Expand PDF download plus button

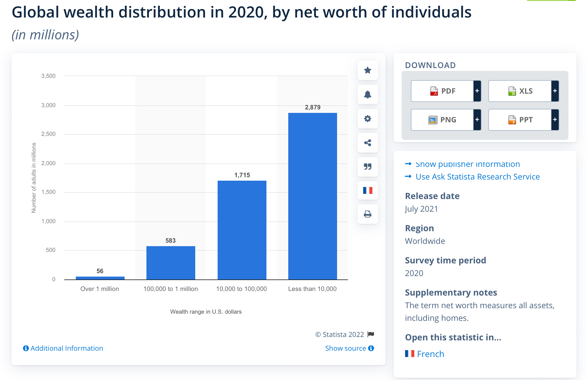tap(477, 91)
